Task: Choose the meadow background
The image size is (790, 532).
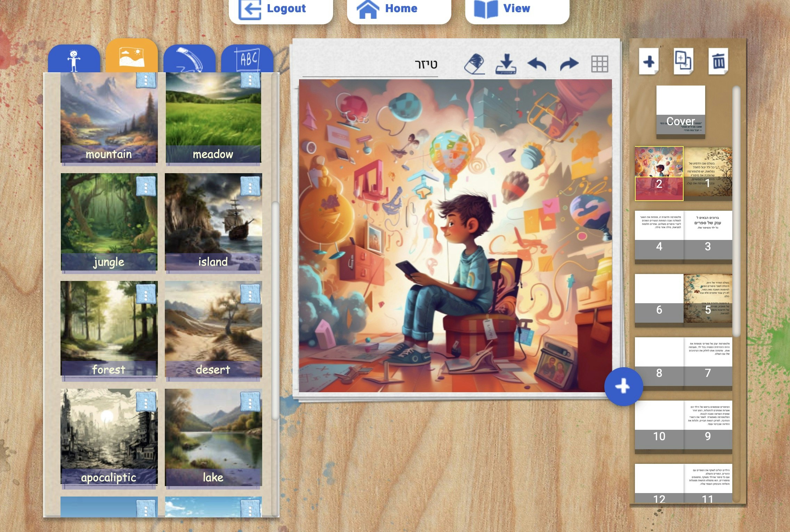Action: [213, 118]
